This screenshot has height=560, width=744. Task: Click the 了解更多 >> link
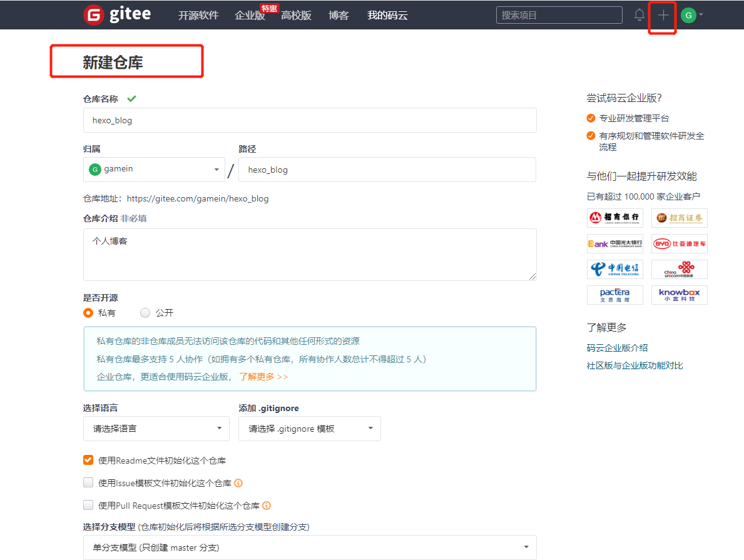click(x=263, y=376)
